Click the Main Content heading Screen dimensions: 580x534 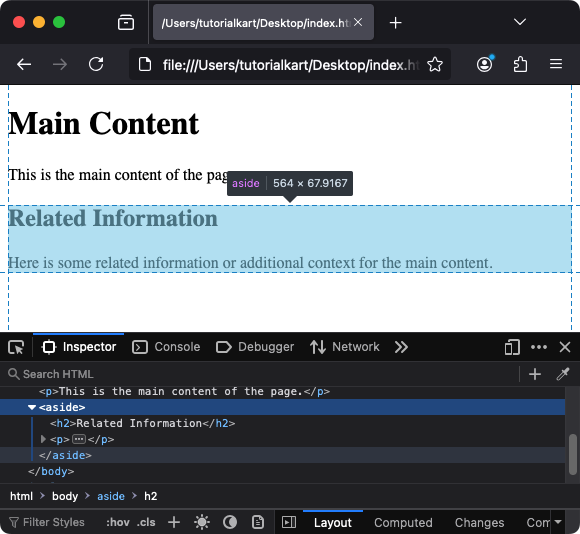[104, 124]
